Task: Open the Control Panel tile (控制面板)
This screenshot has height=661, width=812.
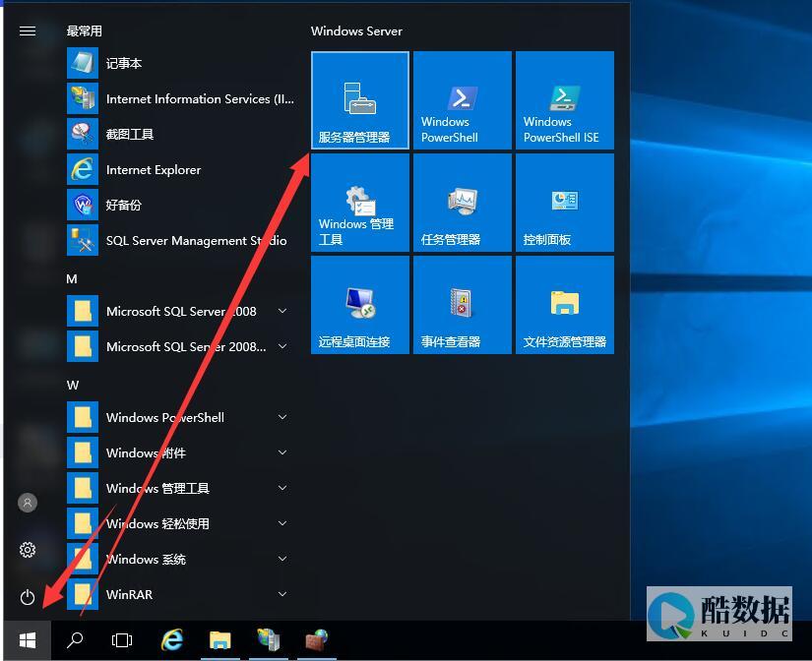Action: [565, 203]
